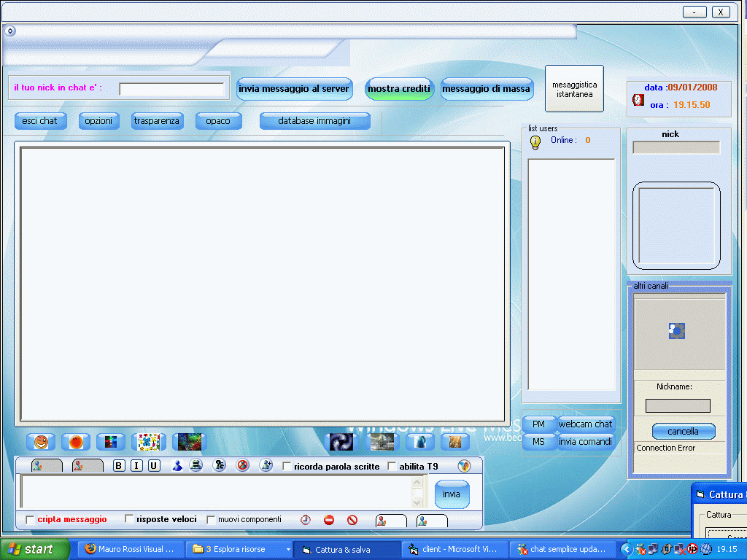Click the smiley face emoticon button
747x560 pixels.
(41, 442)
